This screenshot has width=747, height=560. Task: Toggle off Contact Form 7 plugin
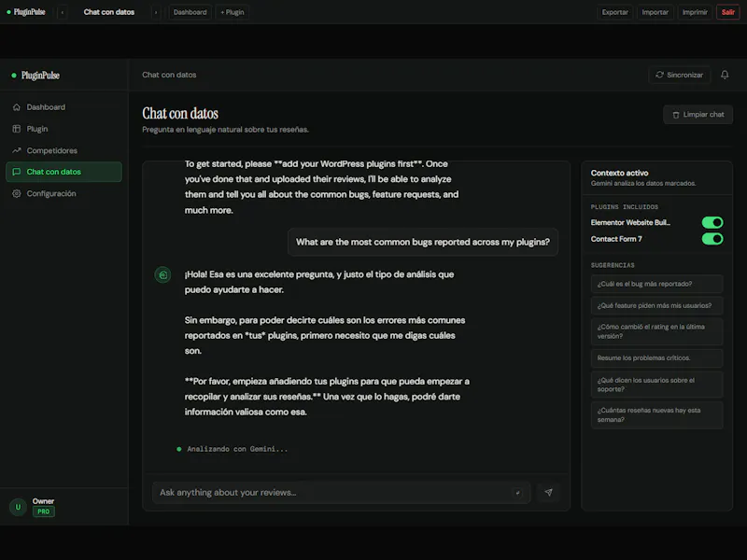pyautogui.click(x=712, y=239)
